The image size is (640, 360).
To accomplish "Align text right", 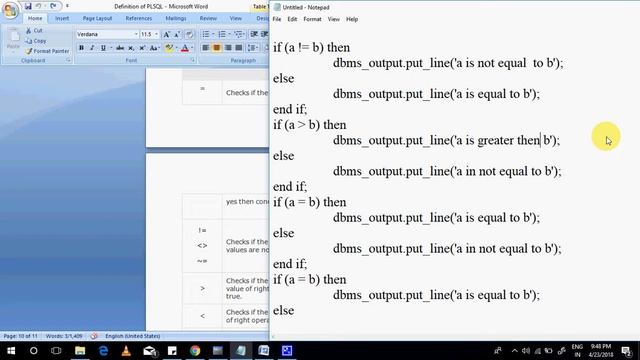I will [228, 48].
